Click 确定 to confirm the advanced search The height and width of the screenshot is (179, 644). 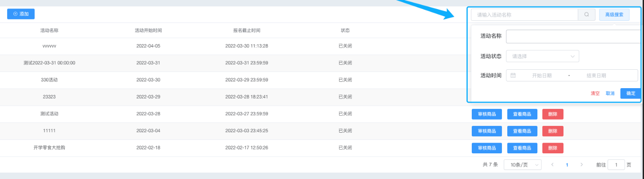coord(631,93)
